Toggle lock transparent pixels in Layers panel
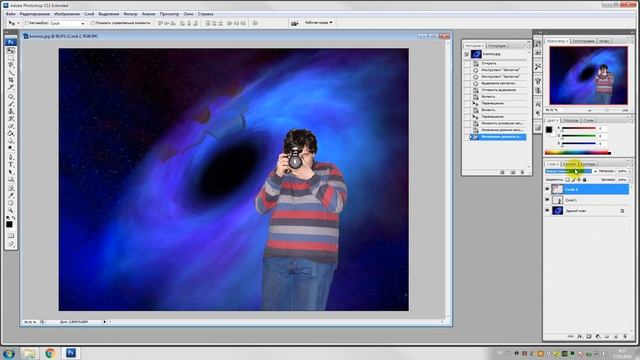 [567, 180]
